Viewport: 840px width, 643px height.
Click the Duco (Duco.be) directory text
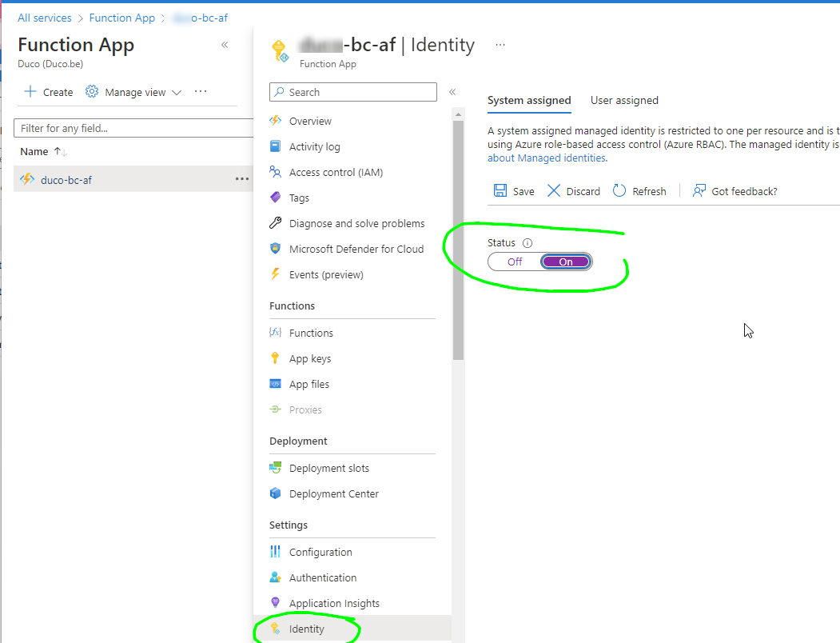[50, 64]
